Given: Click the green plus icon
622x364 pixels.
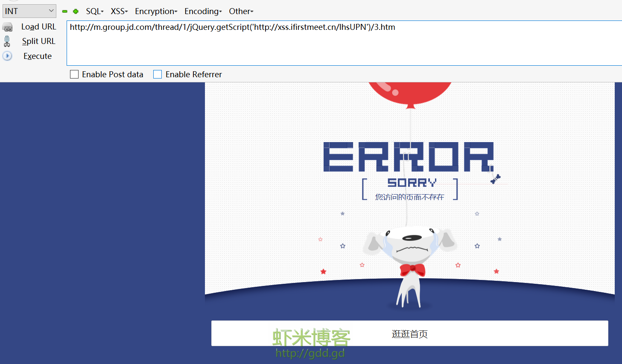Looking at the screenshot, I should coord(76,12).
